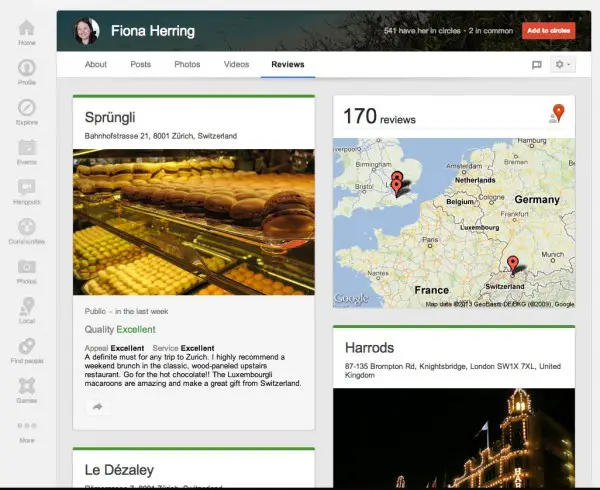Image resolution: width=600 pixels, height=490 pixels.
Task: Click the Harrods address on Brompton Rd
Action: (x=453, y=371)
